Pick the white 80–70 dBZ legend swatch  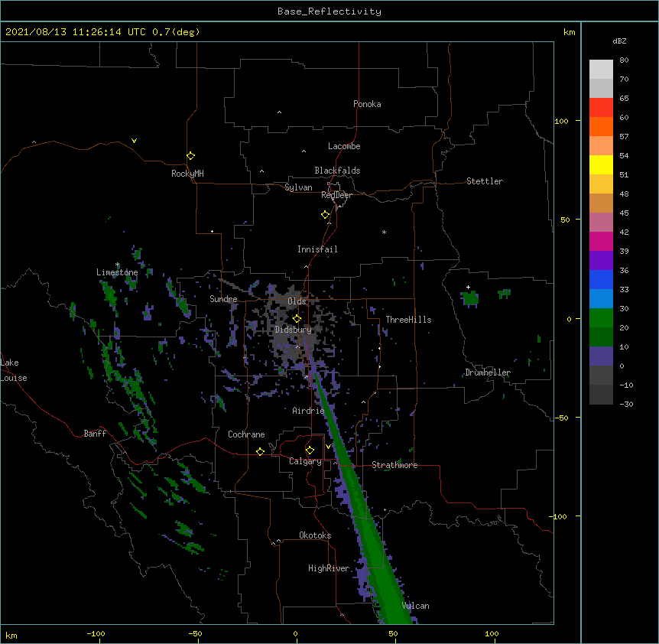point(601,70)
